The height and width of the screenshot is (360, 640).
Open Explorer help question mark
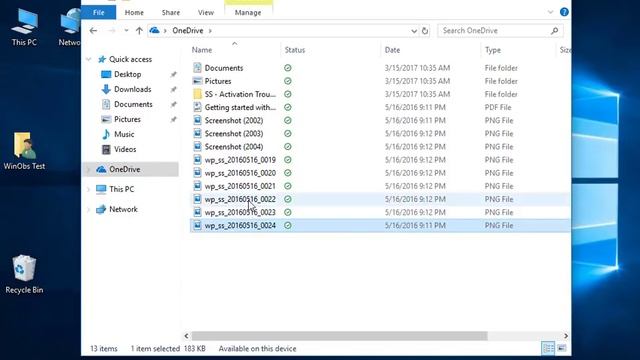tap(564, 12)
